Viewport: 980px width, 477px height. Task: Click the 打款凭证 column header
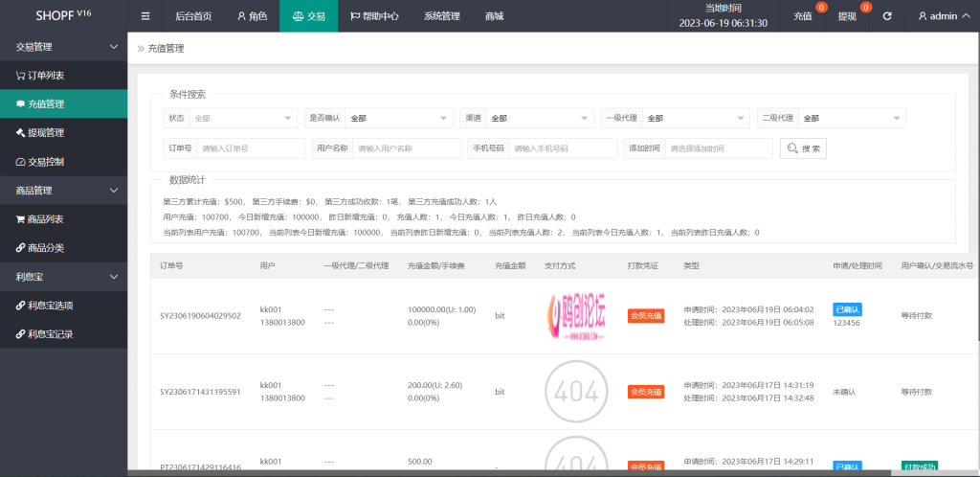(642, 265)
